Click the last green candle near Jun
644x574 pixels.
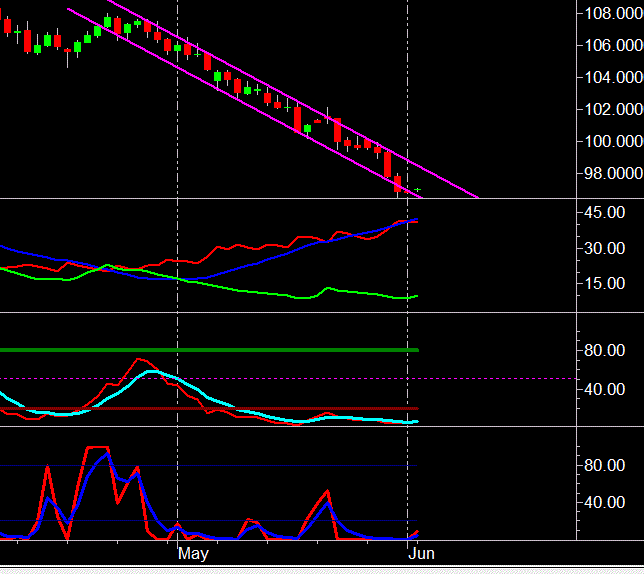tap(418, 190)
